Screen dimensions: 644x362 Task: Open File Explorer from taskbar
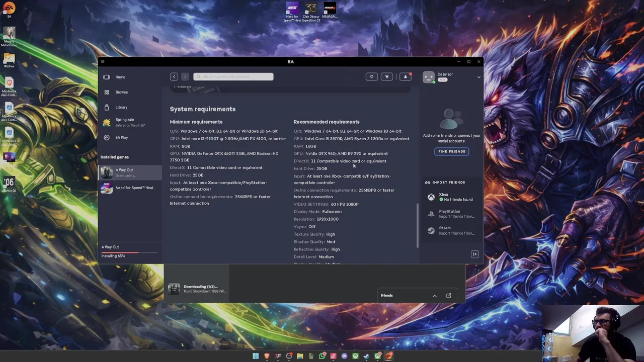(x=300, y=356)
